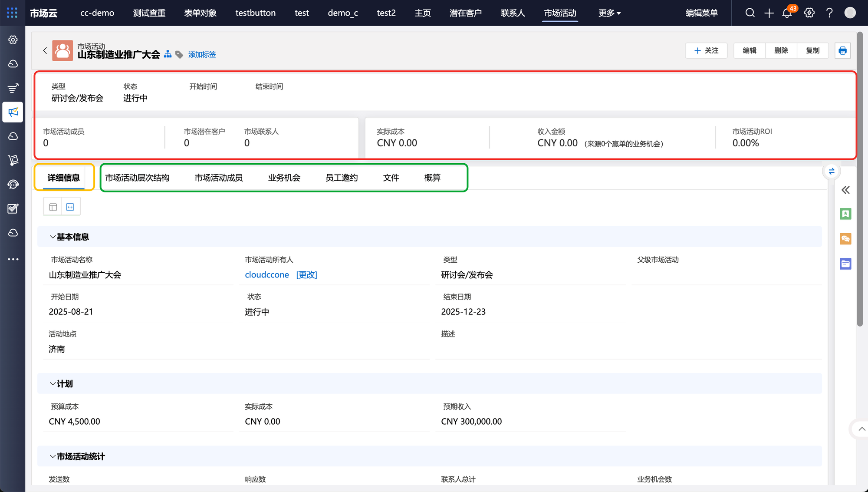Open the app launcher grid icon
Viewport: 868px width, 492px height.
click(x=12, y=13)
